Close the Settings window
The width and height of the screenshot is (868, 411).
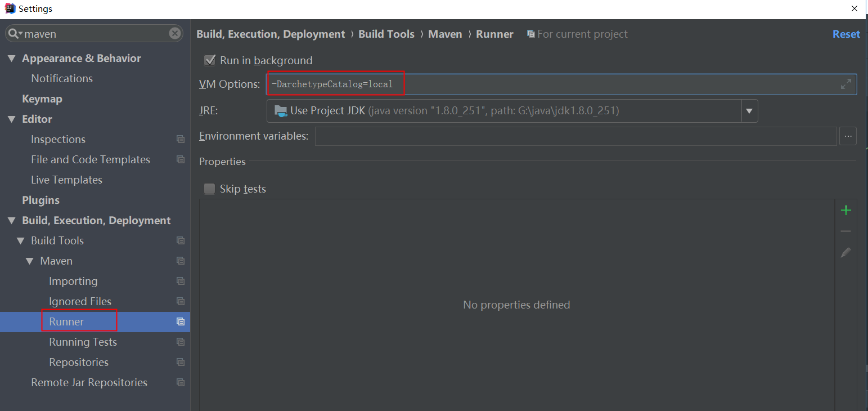click(x=854, y=8)
